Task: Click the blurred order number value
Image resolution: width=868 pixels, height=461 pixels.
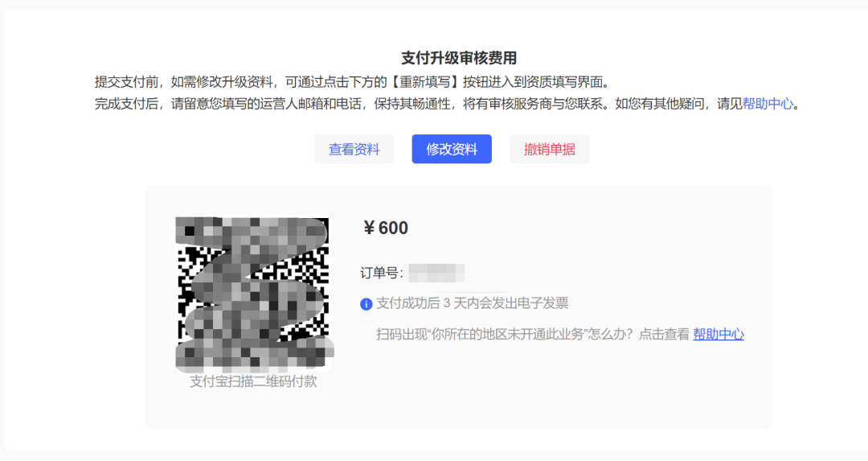Action: coord(436,274)
